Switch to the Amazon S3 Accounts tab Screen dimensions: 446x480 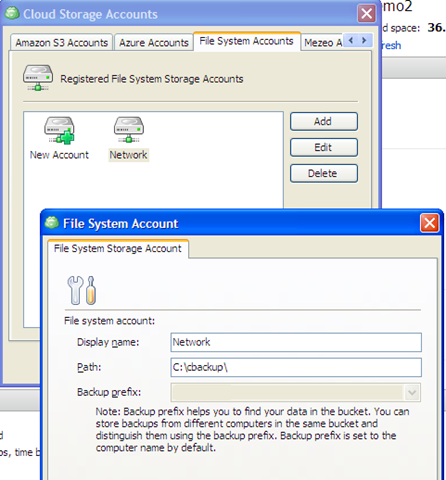(x=62, y=43)
